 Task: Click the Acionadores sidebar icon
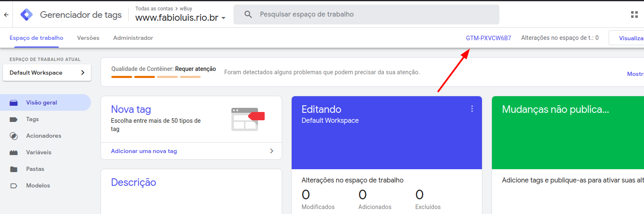click(x=14, y=136)
